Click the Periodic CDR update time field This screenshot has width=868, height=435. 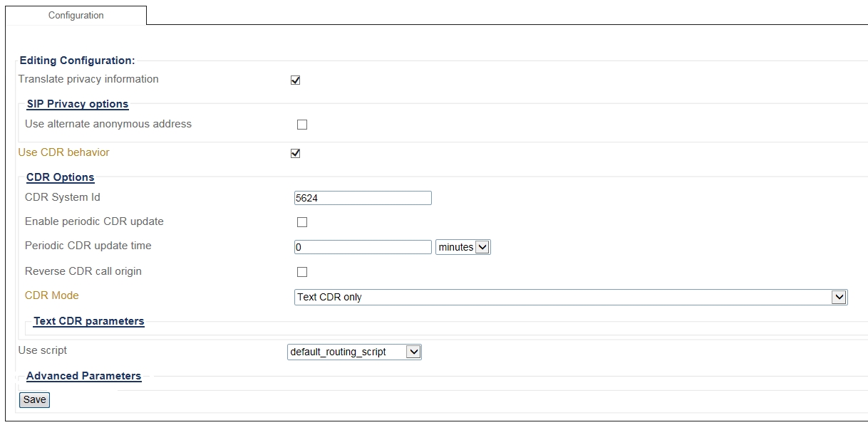pos(362,247)
